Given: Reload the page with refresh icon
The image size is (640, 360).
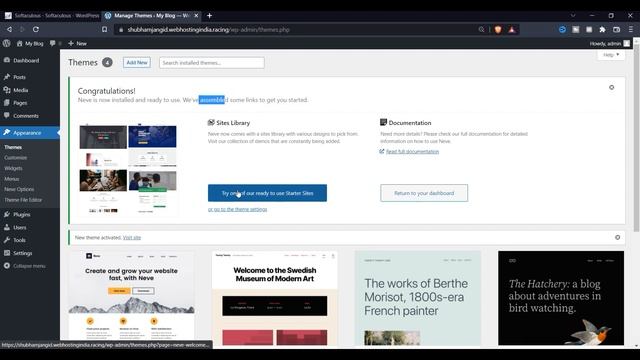Looking at the screenshot, I should 36,29.
